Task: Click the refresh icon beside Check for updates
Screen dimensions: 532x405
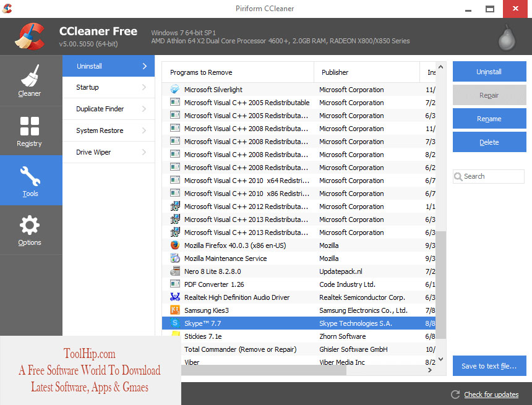Action: coord(455,394)
